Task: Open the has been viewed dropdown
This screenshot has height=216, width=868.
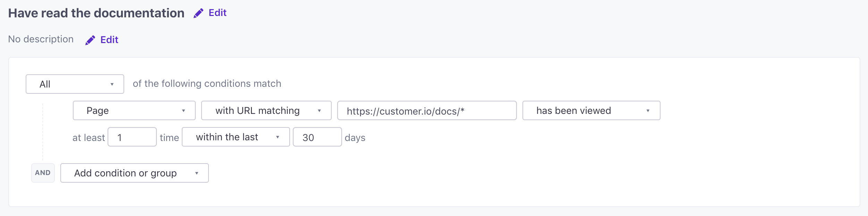Action: pyautogui.click(x=592, y=110)
